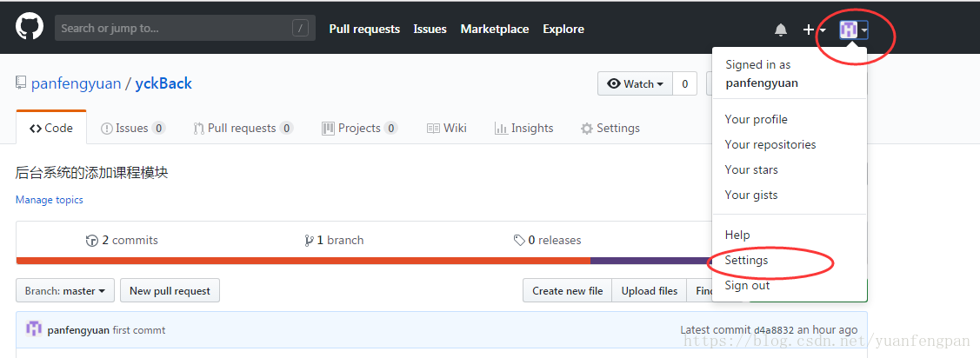Image resolution: width=980 pixels, height=358 pixels.
Task: Switch to the Code tab
Action: coord(51,128)
